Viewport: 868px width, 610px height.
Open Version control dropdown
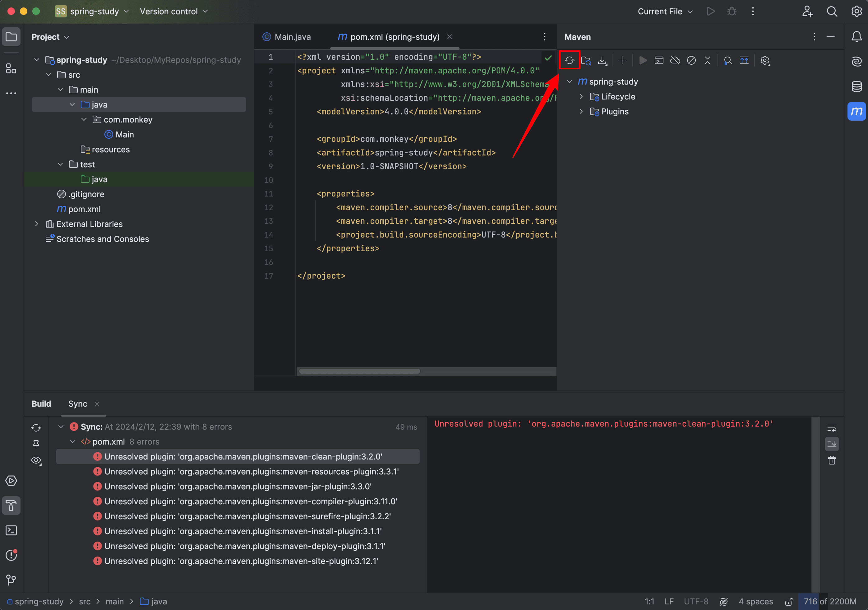click(x=173, y=11)
